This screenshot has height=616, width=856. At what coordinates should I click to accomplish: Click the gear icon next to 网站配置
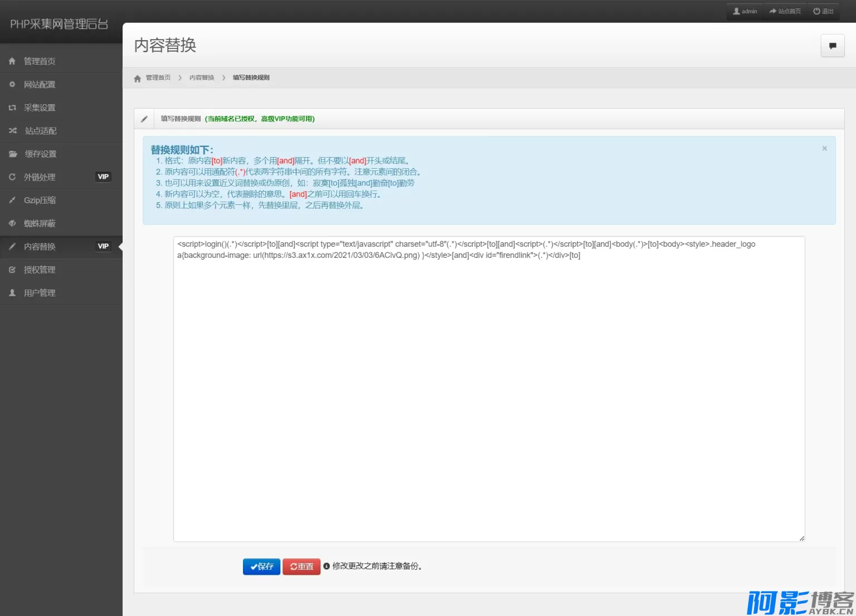(x=12, y=85)
